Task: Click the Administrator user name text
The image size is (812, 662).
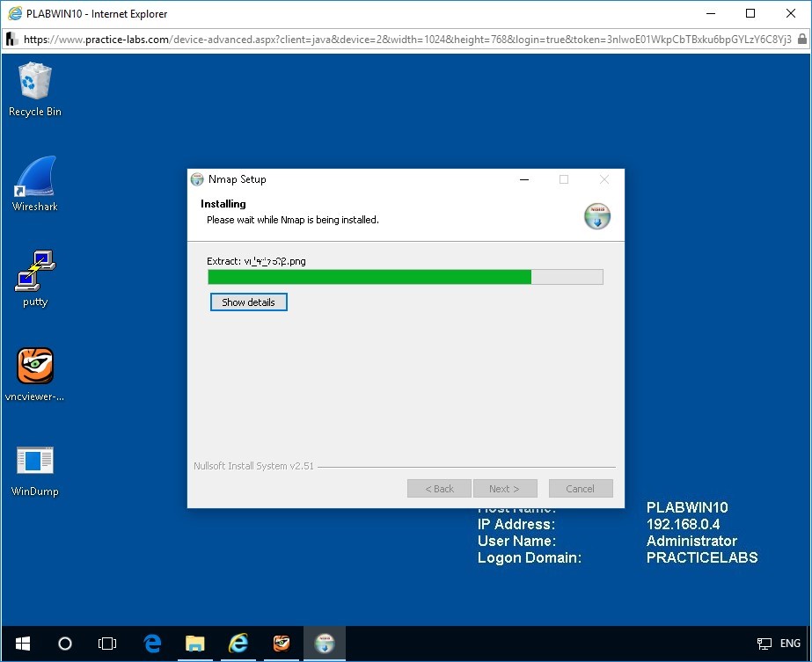Action: (691, 541)
